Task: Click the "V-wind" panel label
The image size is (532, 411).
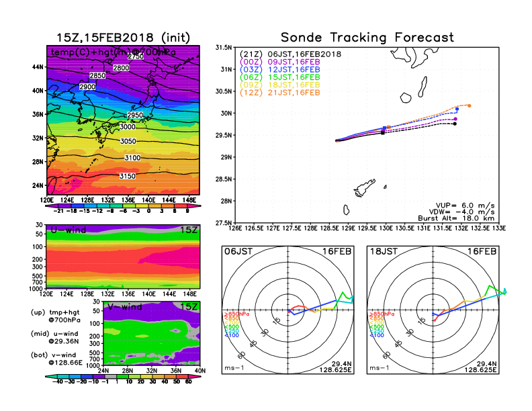Action: 125,307
